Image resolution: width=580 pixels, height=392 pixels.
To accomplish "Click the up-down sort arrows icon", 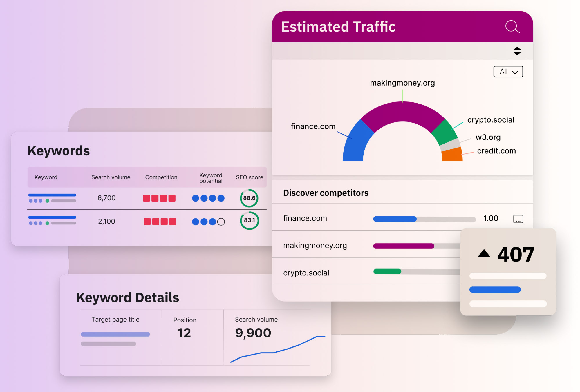I will (x=517, y=51).
